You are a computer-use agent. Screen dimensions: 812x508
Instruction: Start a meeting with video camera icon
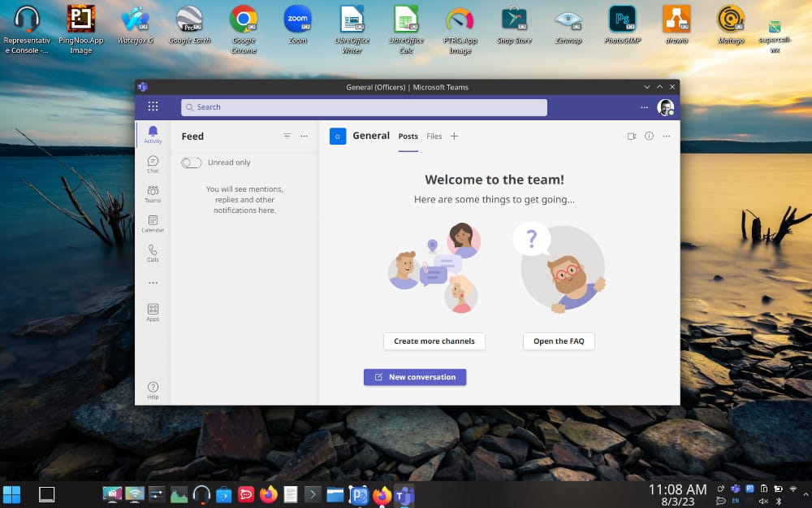point(632,137)
